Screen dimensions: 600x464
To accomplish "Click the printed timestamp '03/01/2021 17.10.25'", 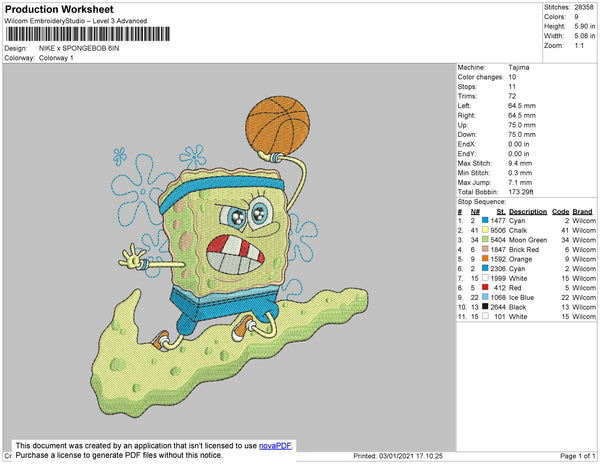I will (411, 456).
